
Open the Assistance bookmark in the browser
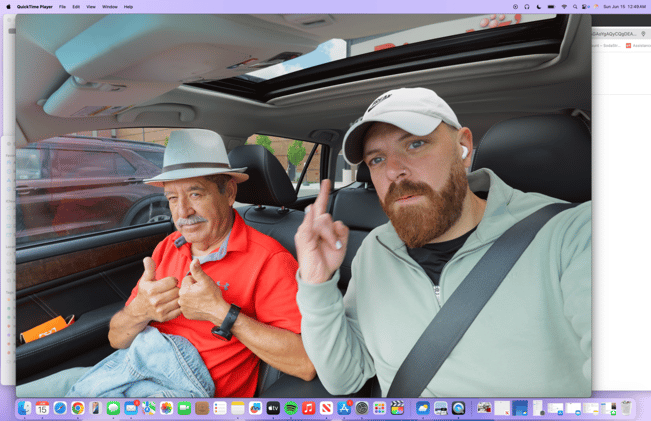pos(638,45)
